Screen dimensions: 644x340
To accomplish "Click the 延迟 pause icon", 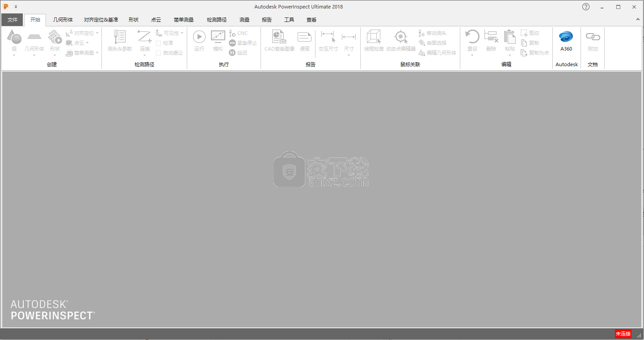I will [232, 53].
